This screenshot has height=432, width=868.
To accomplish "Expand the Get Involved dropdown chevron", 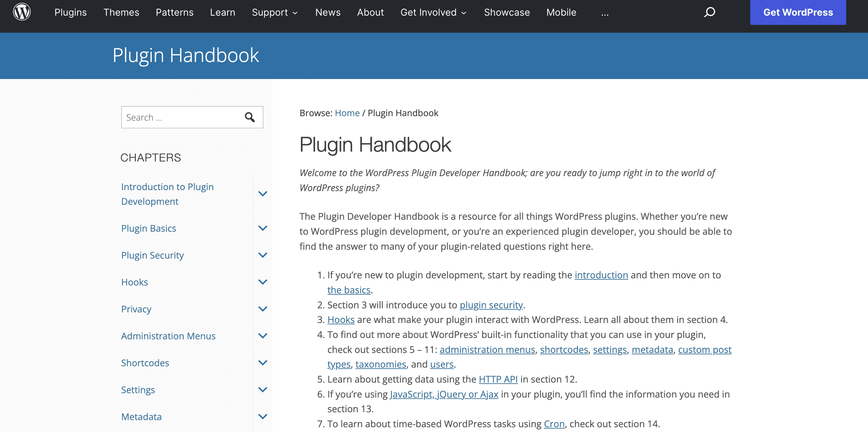I will coord(464,13).
